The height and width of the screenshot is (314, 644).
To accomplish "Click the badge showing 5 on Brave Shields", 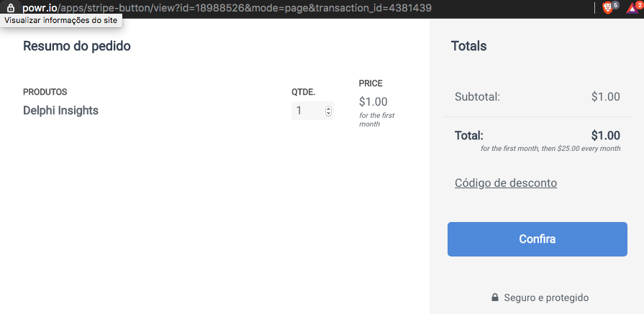I will [x=614, y=5].
